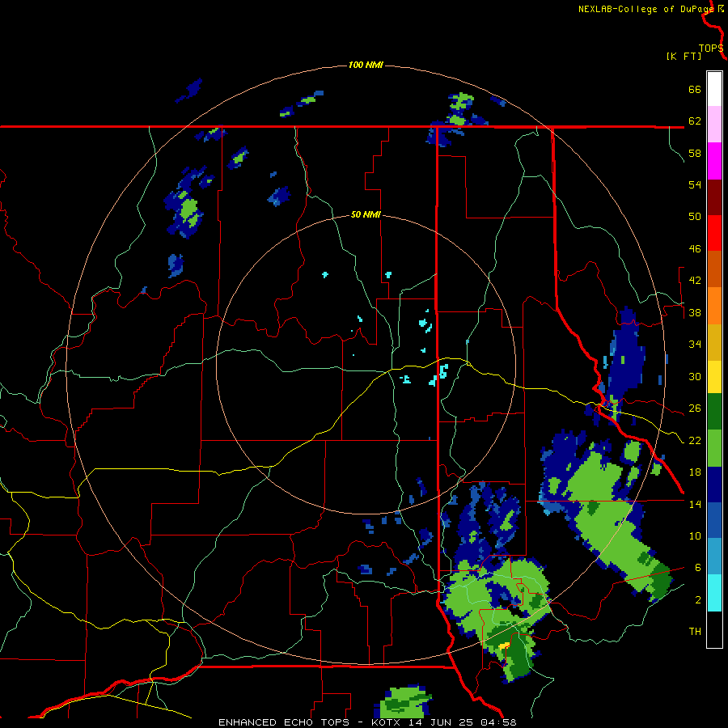Image resolution: width=728 pixels, height=728 pixels.
Task: Select the dark green legend swatch
Action: pos(714,412)
